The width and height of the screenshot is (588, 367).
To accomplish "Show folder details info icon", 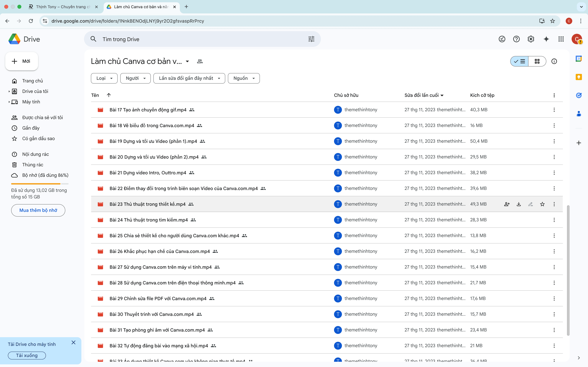I will pyautogui.click(x=554, y=61).
